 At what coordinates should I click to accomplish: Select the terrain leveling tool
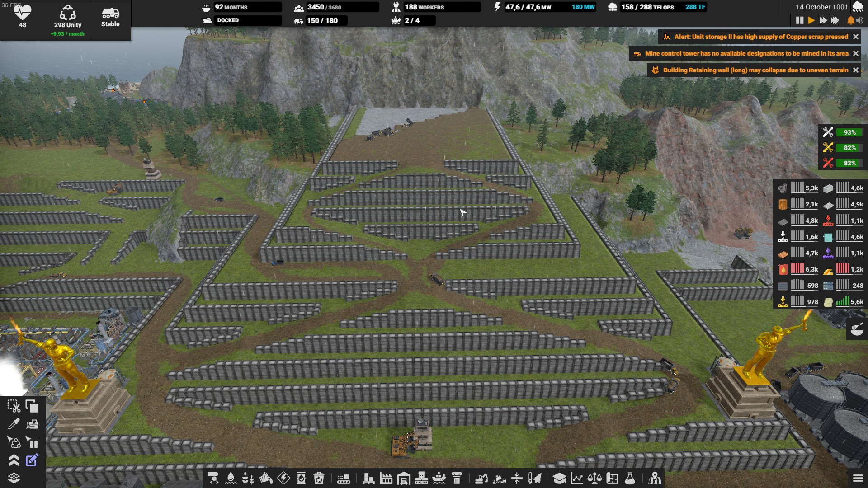(517, 478)
